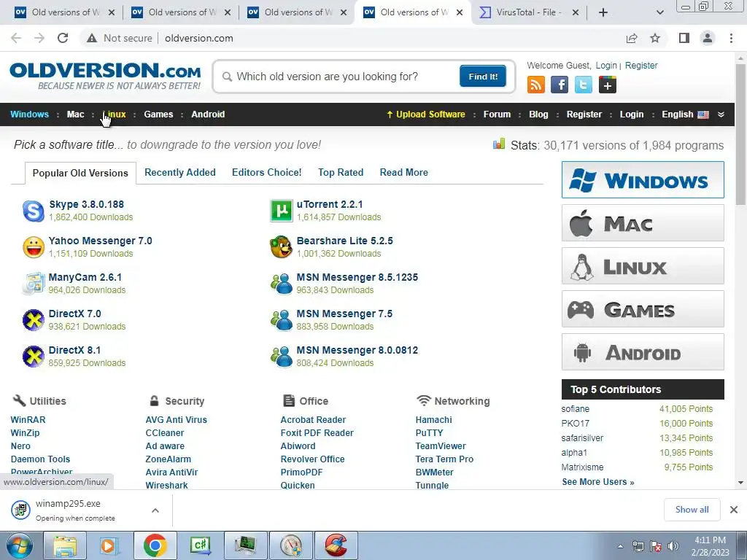Switch to the VirusTotal browser tab

coord(529,12)
